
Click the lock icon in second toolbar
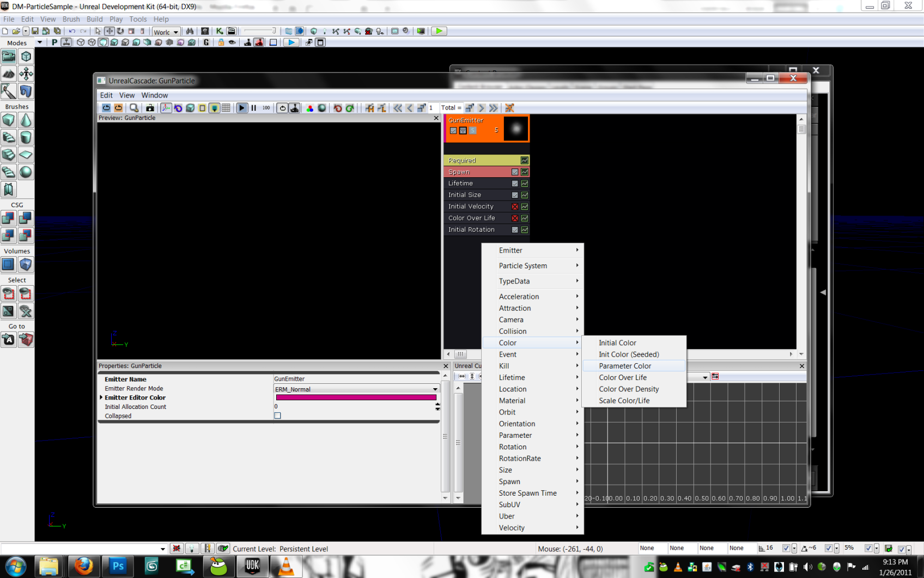click(x=221, y=43)
